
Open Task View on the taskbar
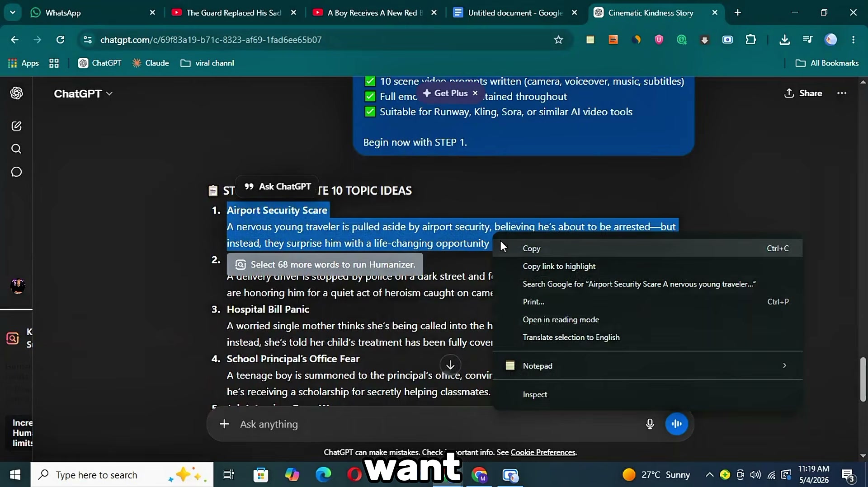(229, 475)
